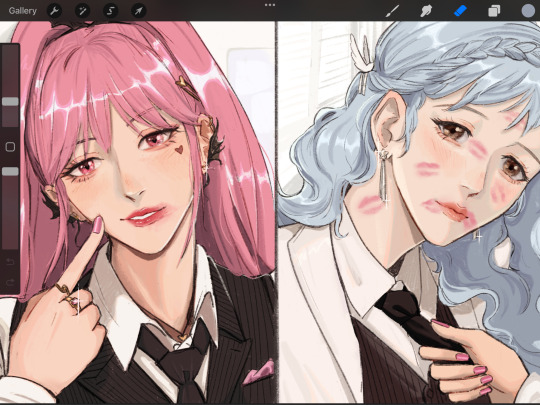Open the Layers panel

pos(494,11)
